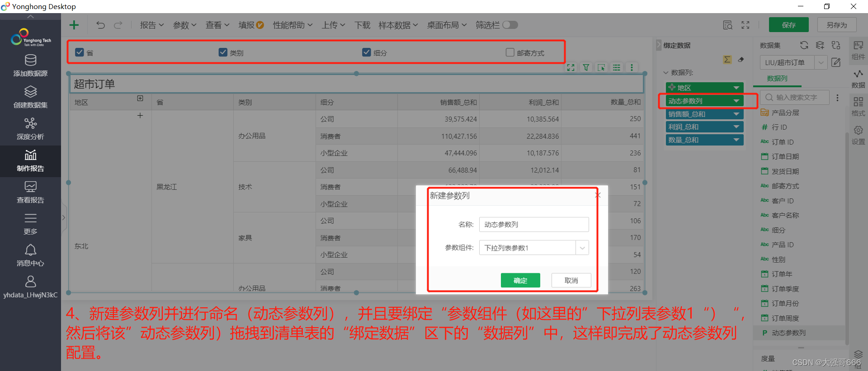Click the edit dataset pencil icon
The image size is (868, 371).
click(836, 62)
